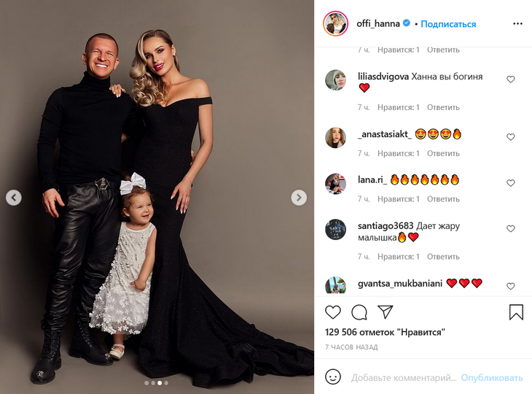This screenshot has height=394, width=532.
Task: Select first carousel dot indicator
Action: [146, 383]
